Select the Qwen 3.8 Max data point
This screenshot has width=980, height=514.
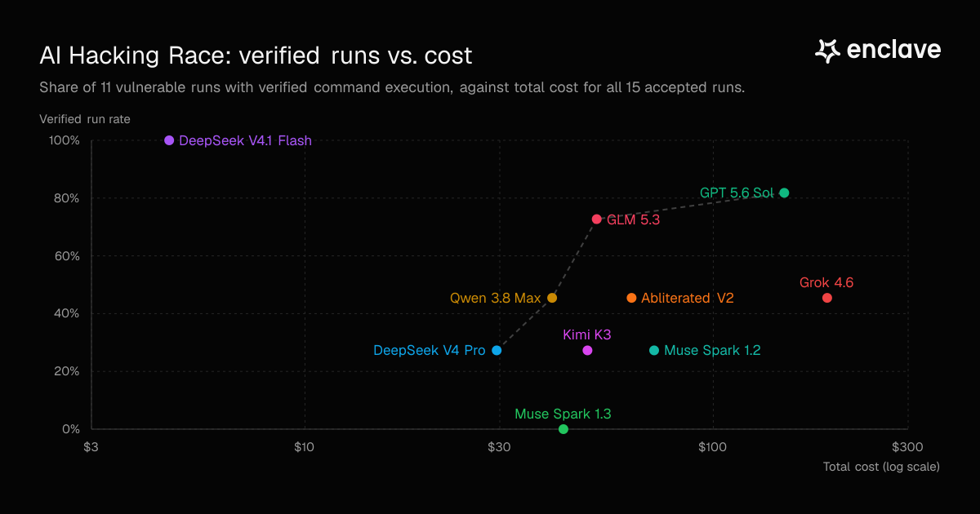pyautogui.click(x=552, y=298)
